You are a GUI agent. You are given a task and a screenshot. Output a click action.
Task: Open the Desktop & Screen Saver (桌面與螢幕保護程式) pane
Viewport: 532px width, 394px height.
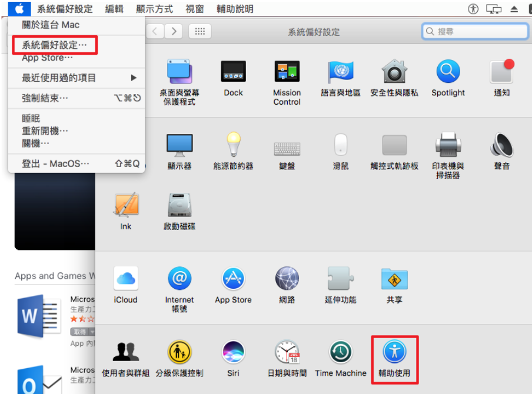point(179,82)
